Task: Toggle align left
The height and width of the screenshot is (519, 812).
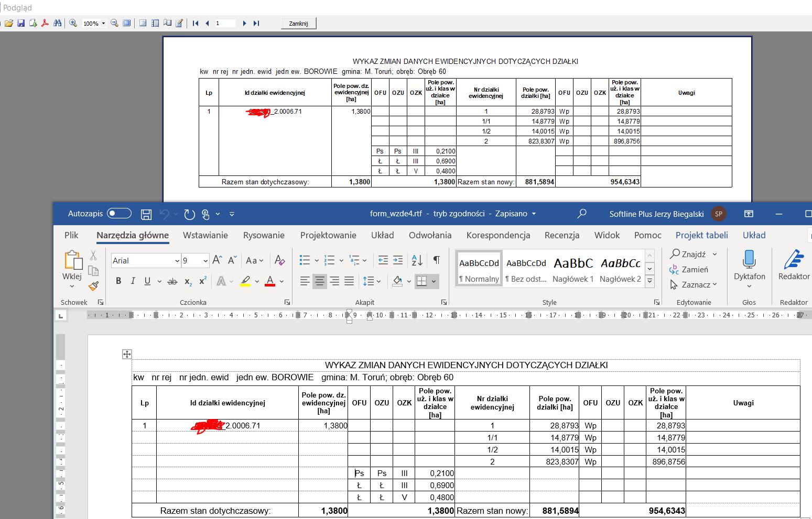Action: click(x=305, y=281)
